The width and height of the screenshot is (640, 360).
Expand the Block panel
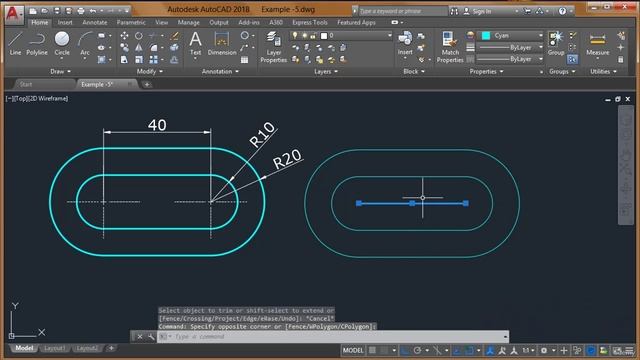pos(414,71)
